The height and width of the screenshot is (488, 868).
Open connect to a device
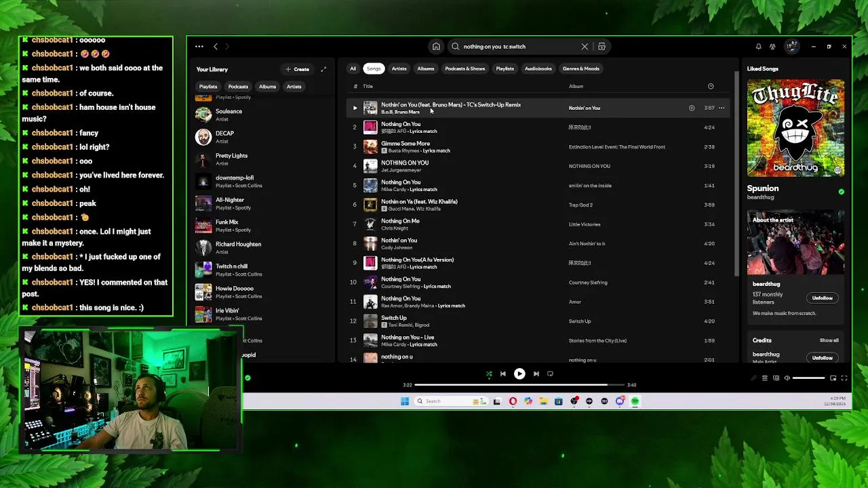click(776, 378)
